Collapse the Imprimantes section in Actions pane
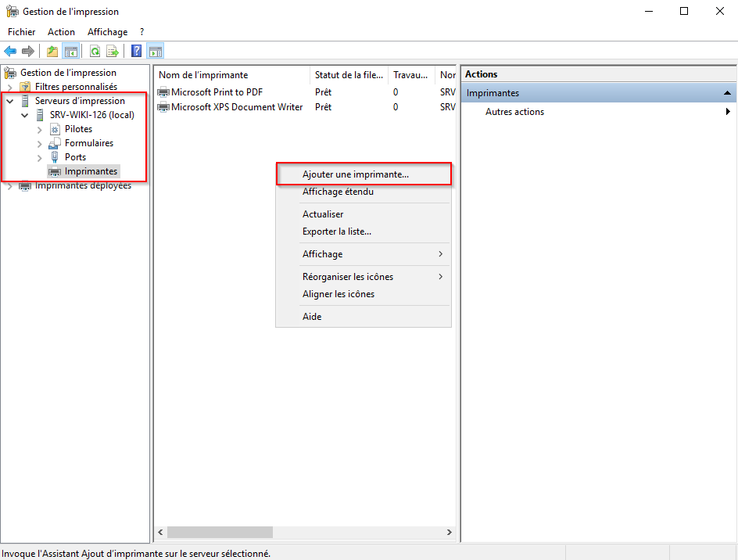This screenshot has width=738, height=560. click(x=727, y=93)
